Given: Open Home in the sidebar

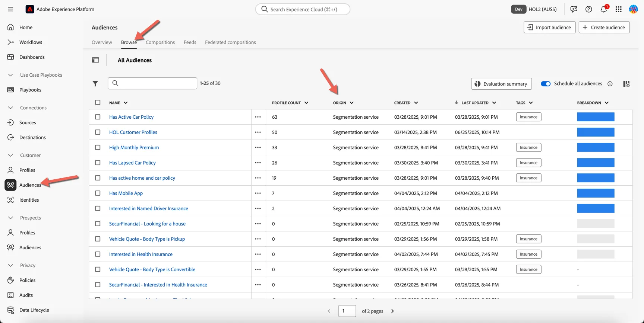Looking at the screenshot, I should [x=26, y=27].
